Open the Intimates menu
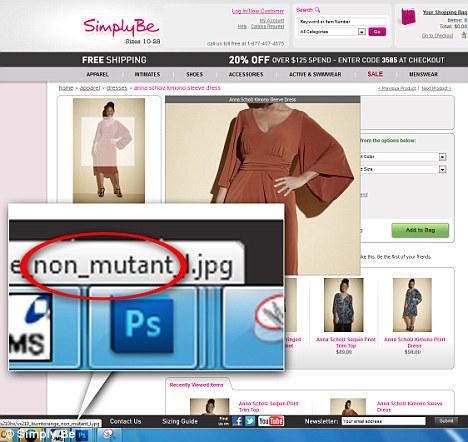This screenshot has height=442, width=468. (147, 74)
